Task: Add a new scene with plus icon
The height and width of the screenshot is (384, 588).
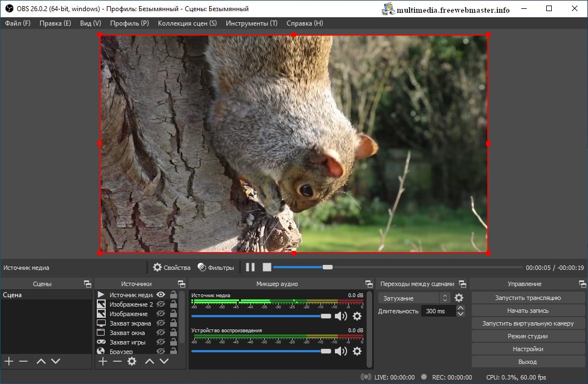Action: tap(9, 361)
